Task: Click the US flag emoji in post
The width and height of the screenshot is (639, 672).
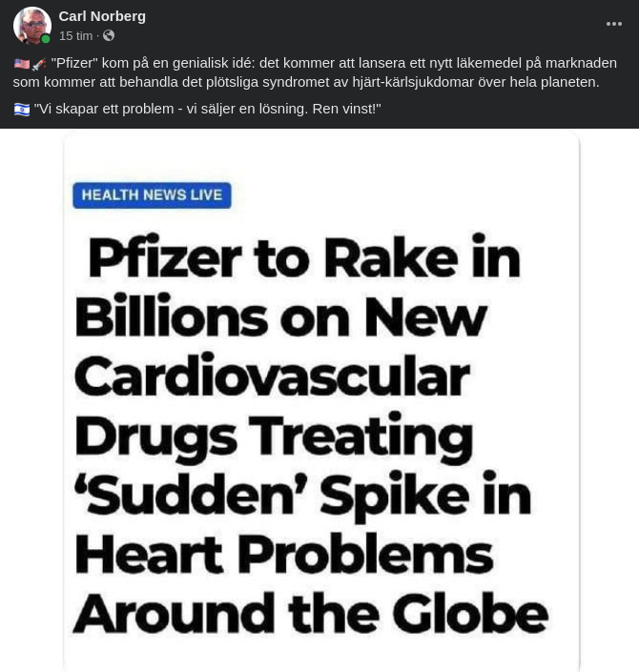Action: coord(22,63)
